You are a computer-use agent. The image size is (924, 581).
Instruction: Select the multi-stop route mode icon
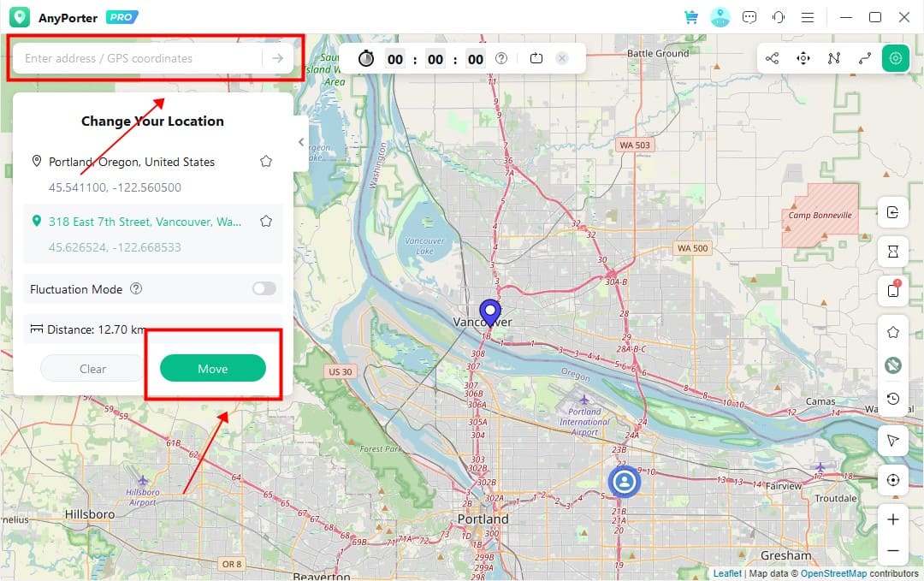coord(834,58)
